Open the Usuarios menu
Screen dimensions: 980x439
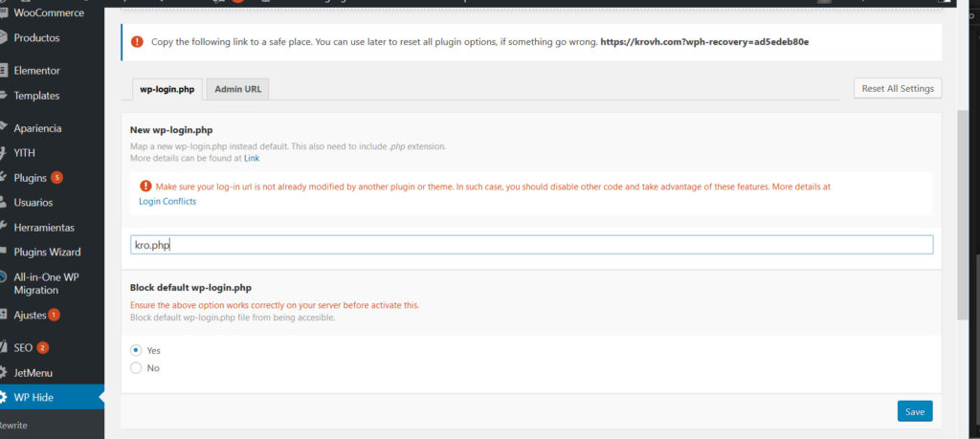coord(33,203)
